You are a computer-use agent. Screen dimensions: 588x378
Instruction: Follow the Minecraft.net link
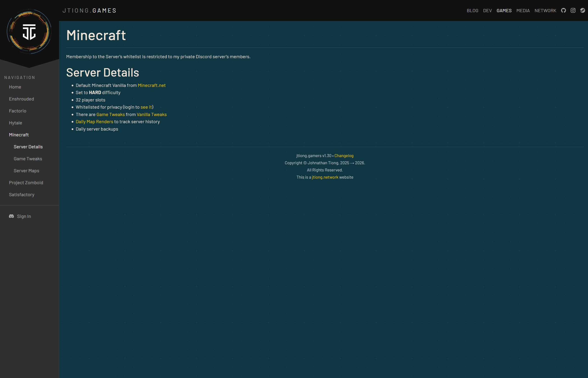(151, 85)
